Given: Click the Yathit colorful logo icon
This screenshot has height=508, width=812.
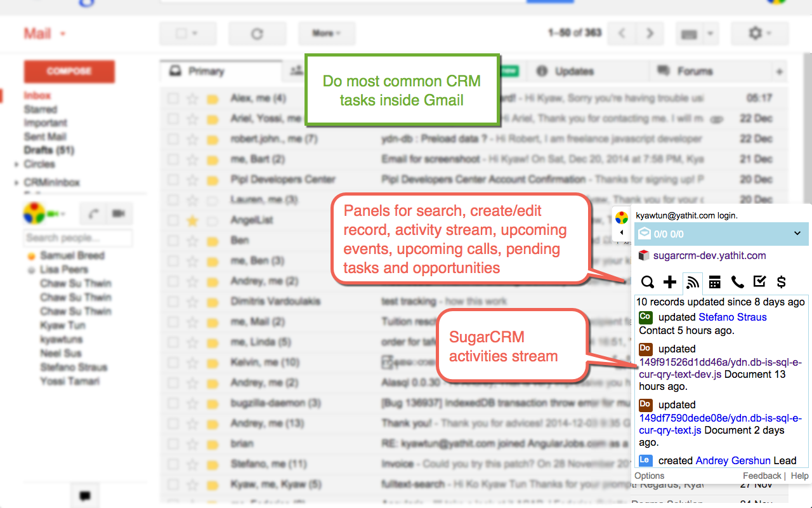Looking at the screenshot, I should (x=622, y=217).
